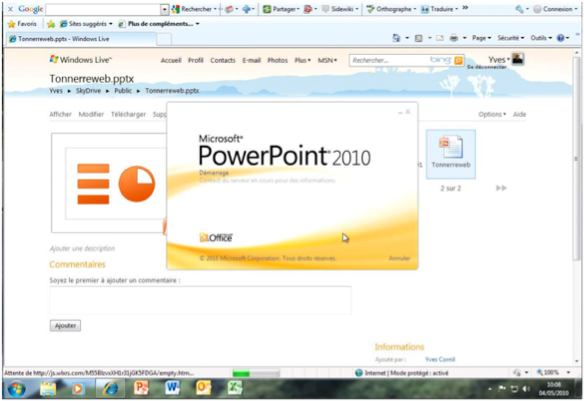Click the Sidewiki toolbar button

(x=340, y=9)
